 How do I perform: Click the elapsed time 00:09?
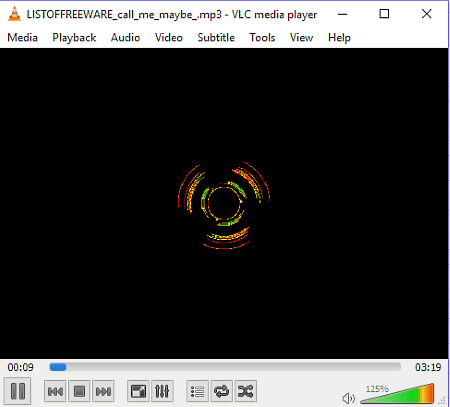pos(21,367)
